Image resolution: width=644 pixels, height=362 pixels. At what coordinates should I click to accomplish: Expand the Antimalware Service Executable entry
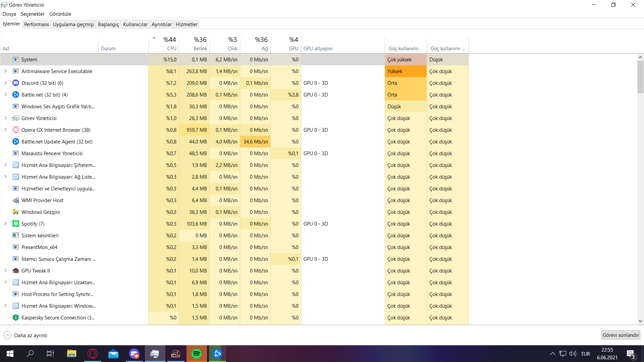[5, 71]
